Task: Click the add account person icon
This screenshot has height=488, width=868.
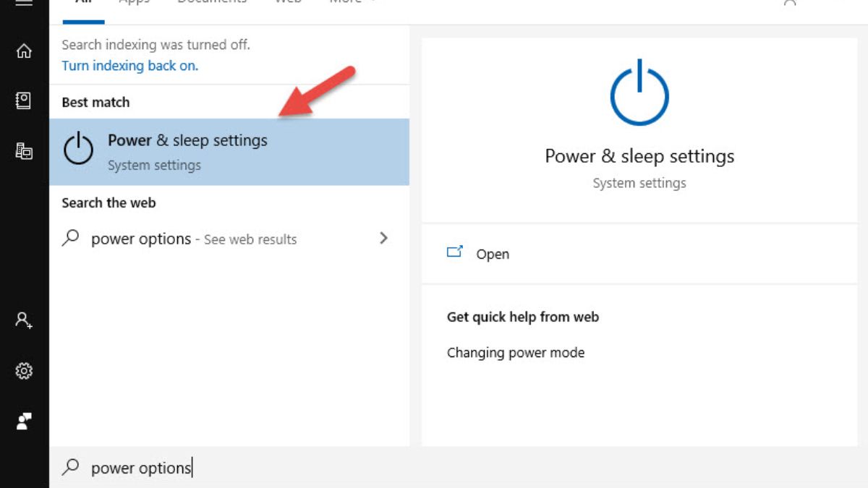Action: click(x=24, y=320)
